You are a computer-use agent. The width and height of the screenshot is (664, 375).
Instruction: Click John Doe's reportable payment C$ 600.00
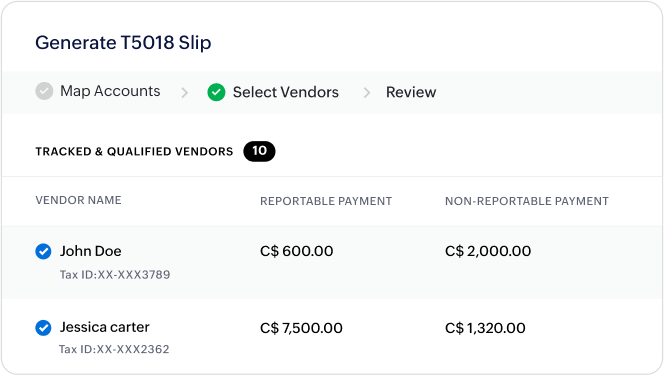pyautogui.click(x=296, y=251)
